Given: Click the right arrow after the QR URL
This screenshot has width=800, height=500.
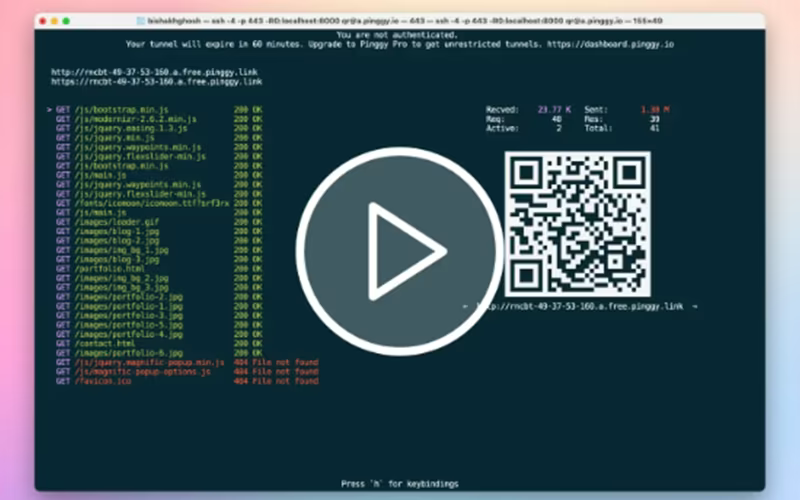Looking at the screenshot, I should (x=694, y=306).
